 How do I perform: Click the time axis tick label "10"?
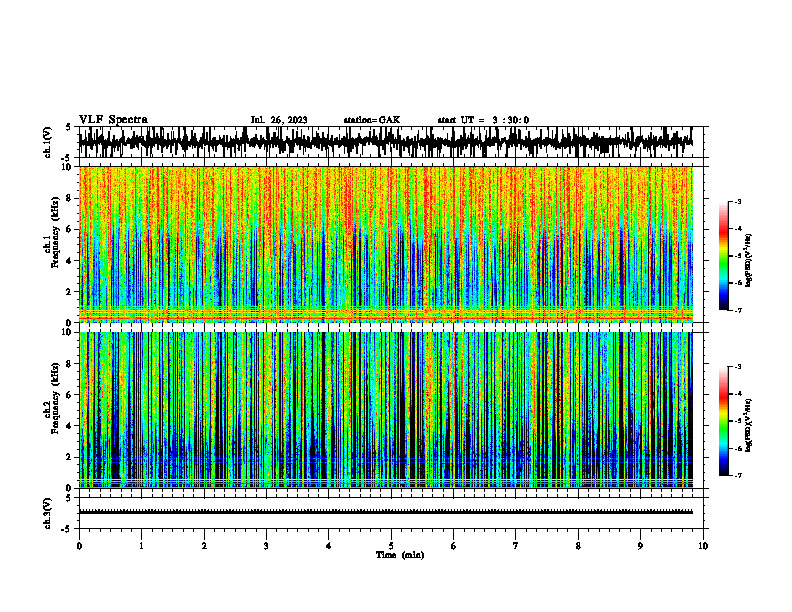[x=703, y=546]
